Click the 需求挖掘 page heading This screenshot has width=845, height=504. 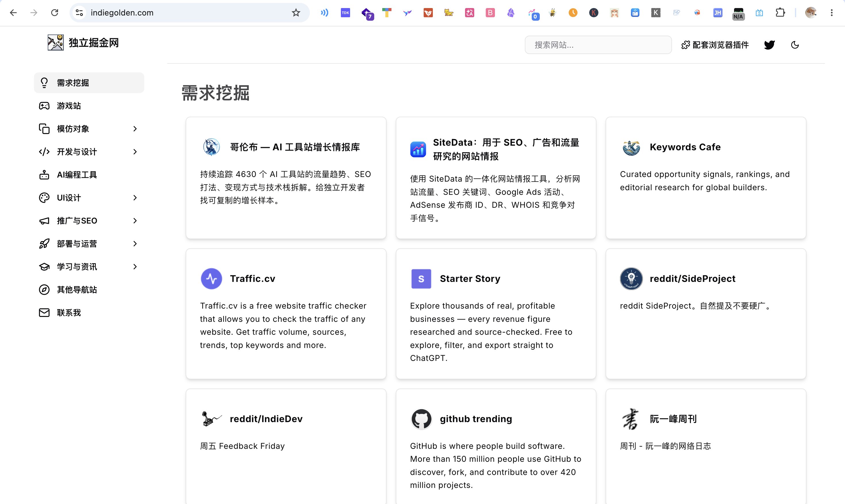coord(215,93)
